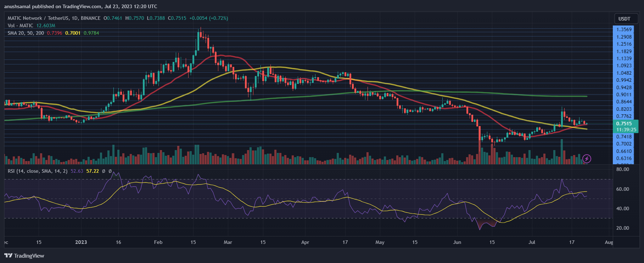Image resolution: width=644 pixels, height=263 pixels.
Task: Select the SMA 20, 50, 200 legend
Action: point(26,33)
